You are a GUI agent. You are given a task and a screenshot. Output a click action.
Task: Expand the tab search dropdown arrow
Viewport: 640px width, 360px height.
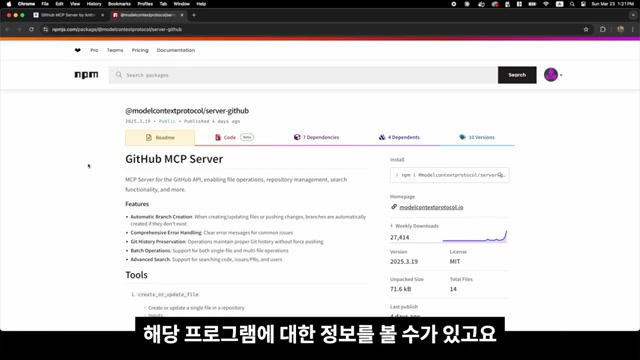(x=633, y=15)
